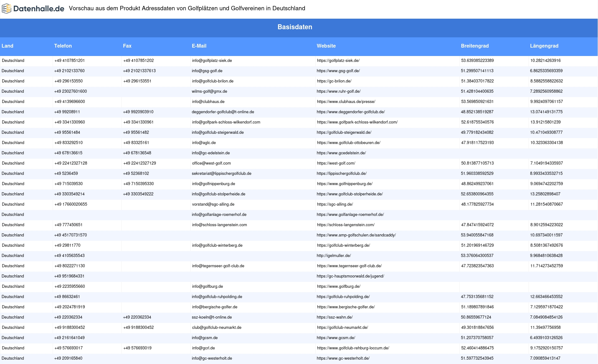The image size is (598, 364).
Task: Click longitude value 12.663466453552
Action: [547, 297]
